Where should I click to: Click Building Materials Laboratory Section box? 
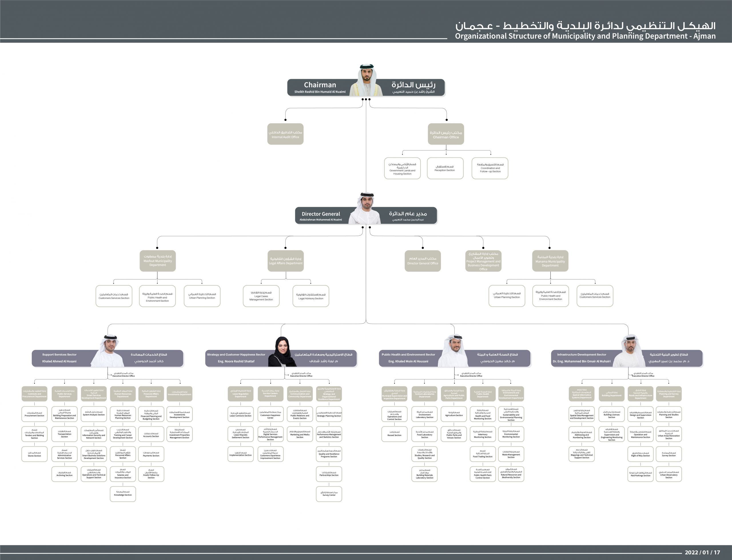(x=424, y=474)
